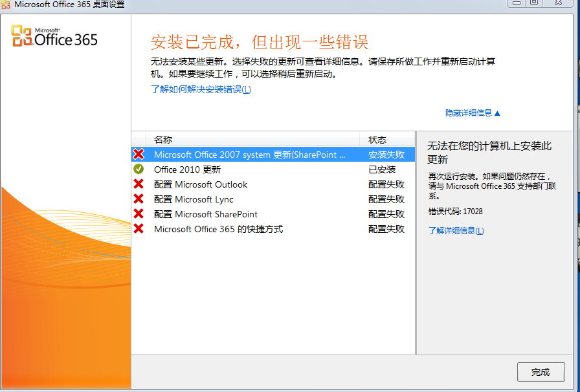Click 安装失败 status of Office 2007 update
This screenshot has height=392, width=580.
pyautogui.click(x=386, y=155)
